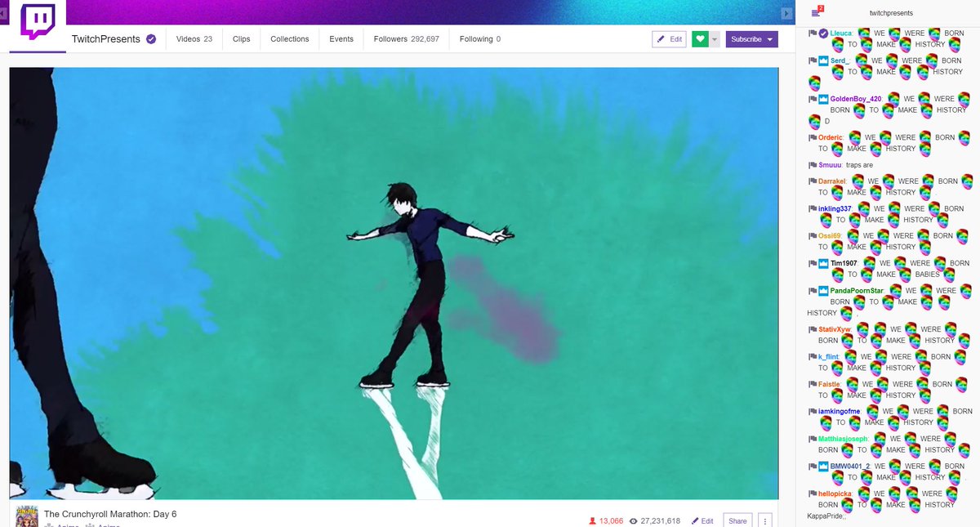Toggle the green heart follow button

[700, 39]
